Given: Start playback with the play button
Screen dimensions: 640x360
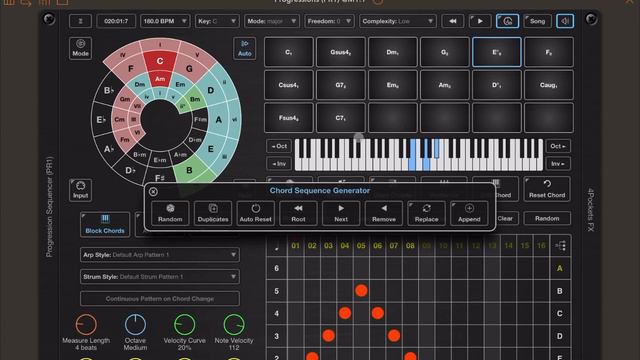Looking at the screenshot, I should click(x=480, y=21).
